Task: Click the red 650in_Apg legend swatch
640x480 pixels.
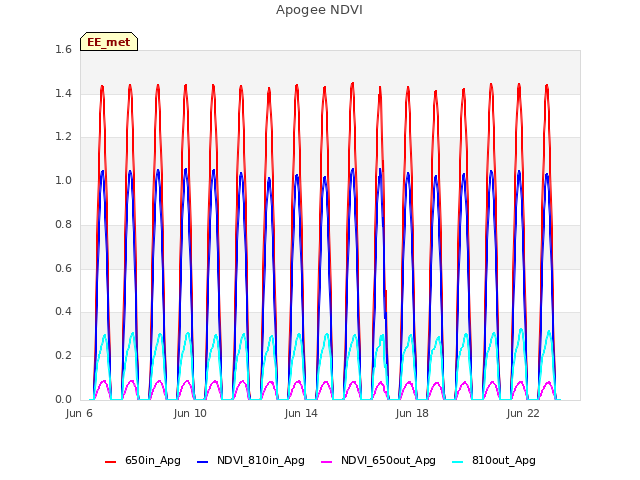Action: (111, 462)
